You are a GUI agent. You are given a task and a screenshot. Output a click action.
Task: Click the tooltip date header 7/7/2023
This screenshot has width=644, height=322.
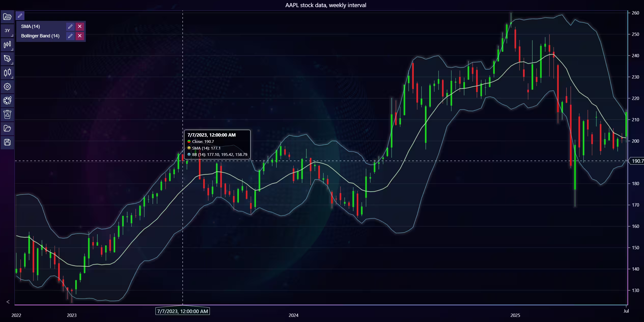coord(212,135)
